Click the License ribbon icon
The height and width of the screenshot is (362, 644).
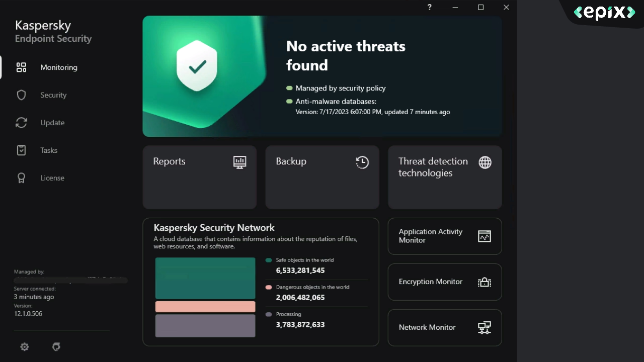click(21, 178)
